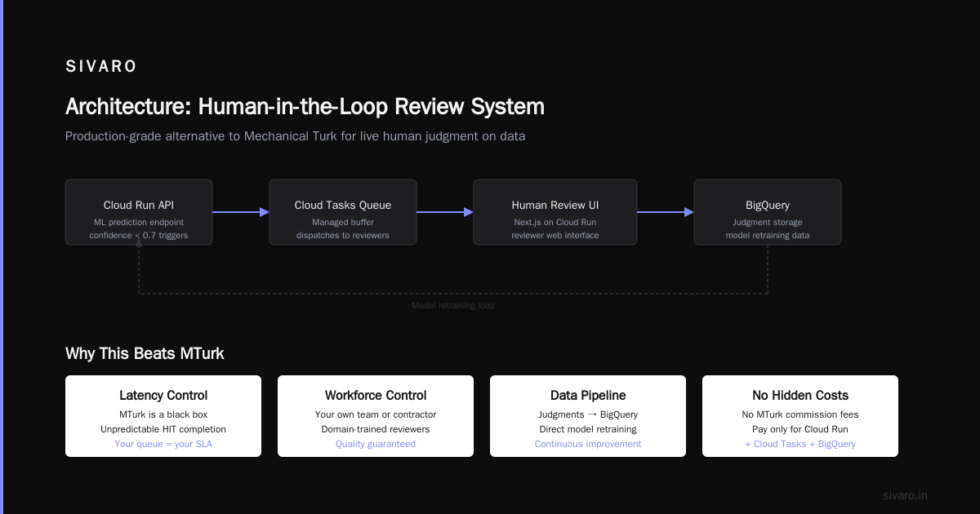The width and height of the screenshot is (980, 514).
Task: Click the SIVARO logo text
Action: pyautogui.click(x=101, y=67)
